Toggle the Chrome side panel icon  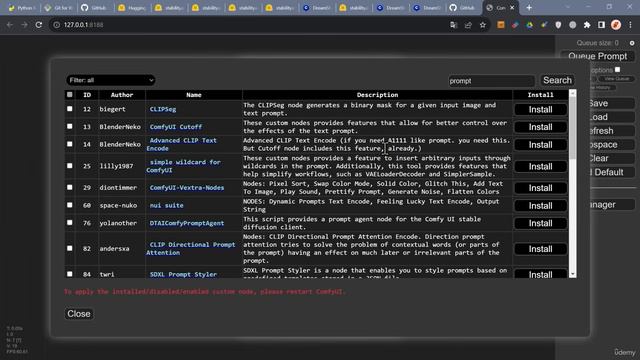click(x=601, y=25)
